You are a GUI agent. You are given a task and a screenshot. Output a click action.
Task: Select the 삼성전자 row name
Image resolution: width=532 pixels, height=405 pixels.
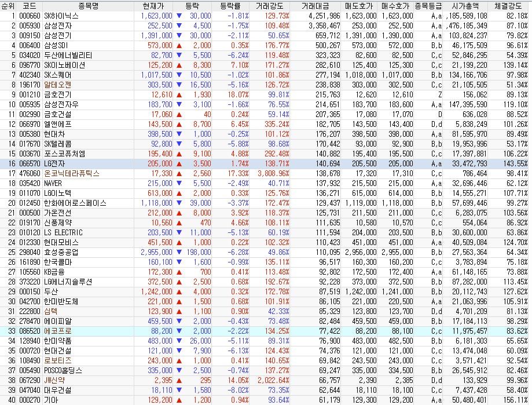pyautogui.click(x=58, y=26)
